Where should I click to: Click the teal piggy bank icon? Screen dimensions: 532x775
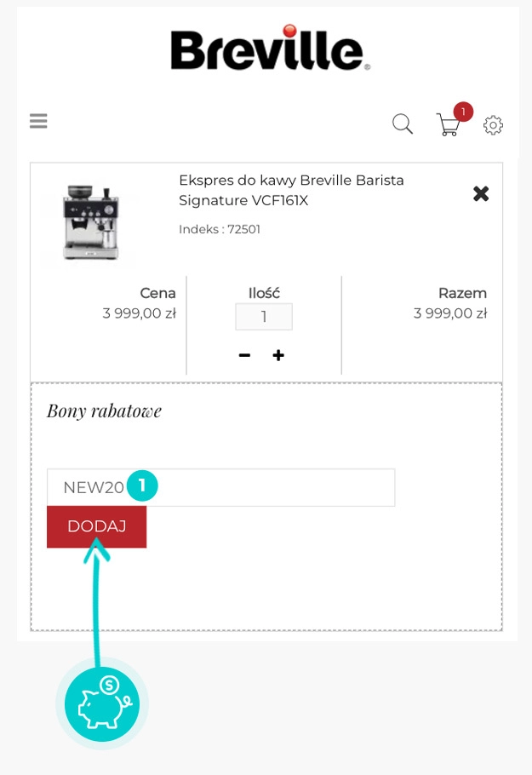click(x=102, y=704)
